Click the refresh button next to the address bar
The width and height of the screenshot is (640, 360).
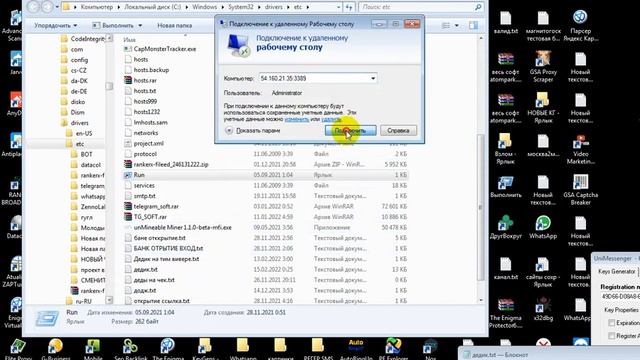coord(349,7)
